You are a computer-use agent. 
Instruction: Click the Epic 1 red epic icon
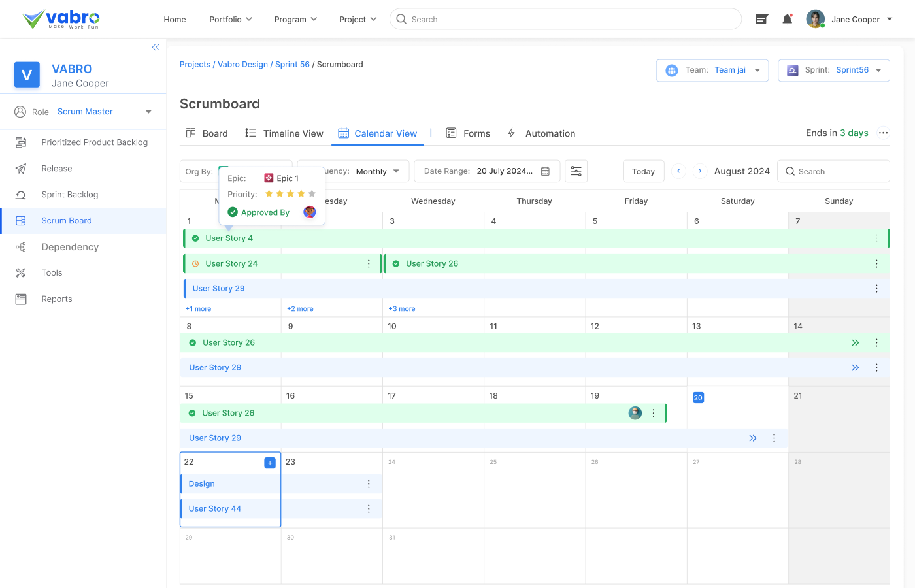click(x=268, y=177)
